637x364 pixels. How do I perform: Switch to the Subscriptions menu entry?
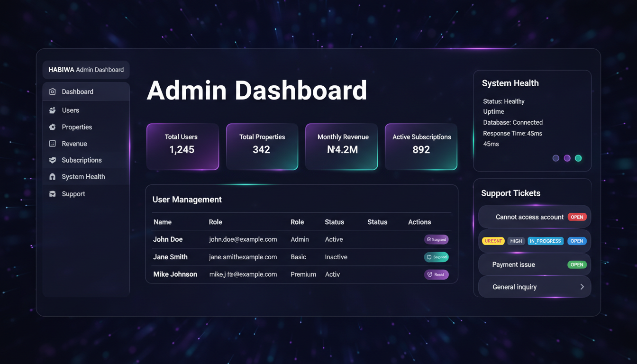pyautogui.click(x=82, y=160)
